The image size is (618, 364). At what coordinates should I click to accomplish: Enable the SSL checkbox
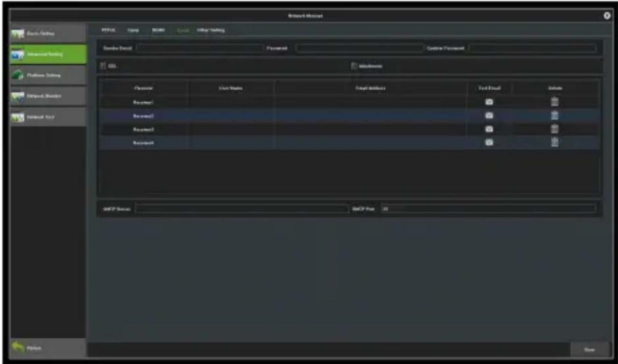tap(103, 65)
